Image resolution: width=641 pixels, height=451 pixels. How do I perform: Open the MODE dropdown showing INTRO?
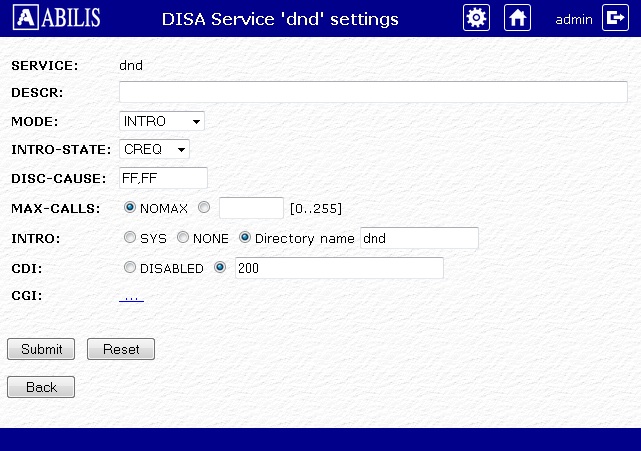162,121
